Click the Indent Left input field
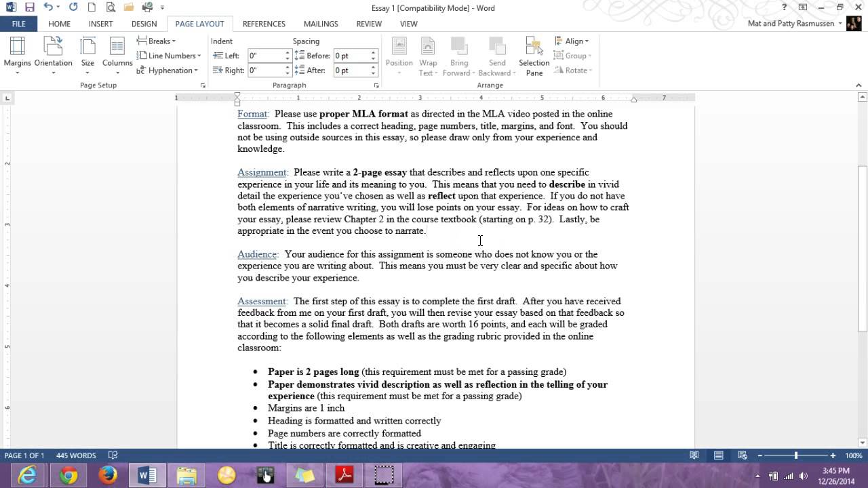This screenshot has width=868, height=488. pyautogui.click(x=265, y=56)
